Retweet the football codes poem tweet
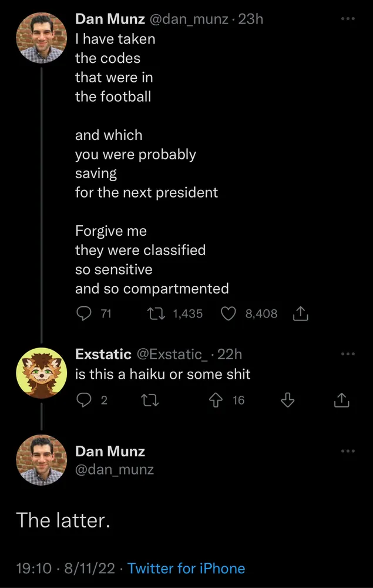Viewport: 373px width, 588px height. (x=155, y=313)
